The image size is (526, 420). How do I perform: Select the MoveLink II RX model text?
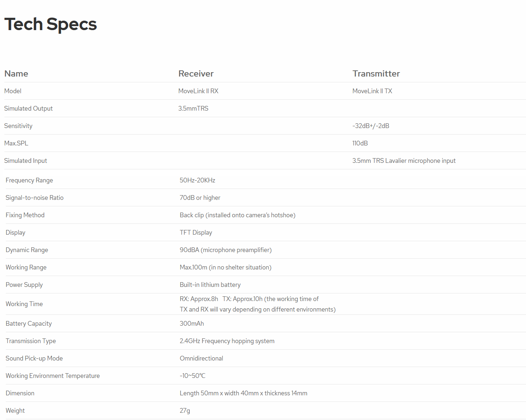point(198,91)
